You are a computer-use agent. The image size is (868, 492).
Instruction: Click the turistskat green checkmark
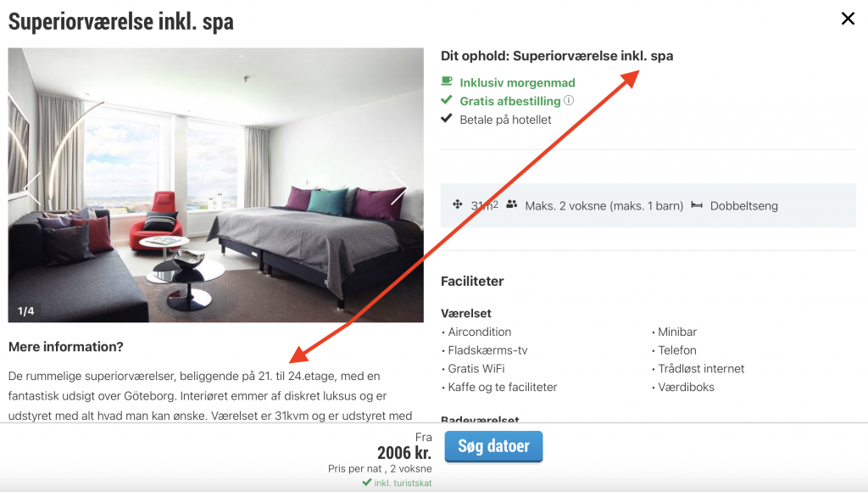[366, 483]
